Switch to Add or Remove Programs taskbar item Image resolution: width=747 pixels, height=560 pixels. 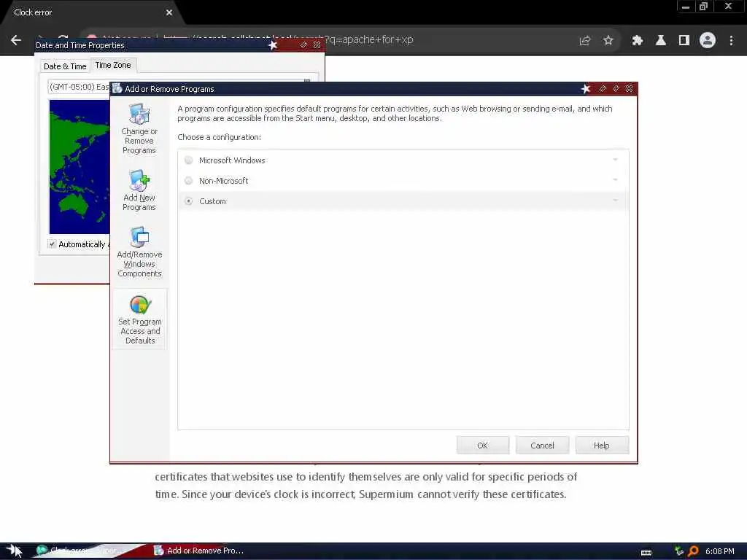[200, 551]
